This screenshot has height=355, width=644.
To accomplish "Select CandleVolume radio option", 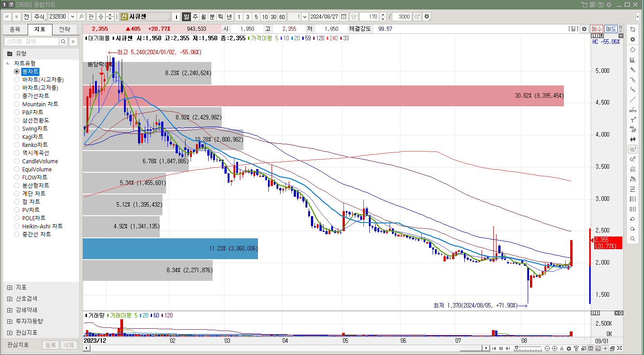I will click(17, 161).
